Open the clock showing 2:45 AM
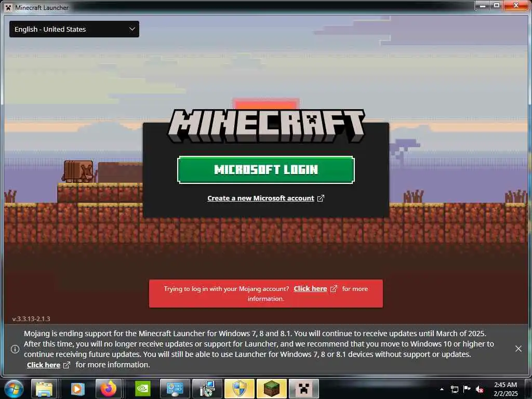Screen dimensions: 532x399 [x=506, y=389]
